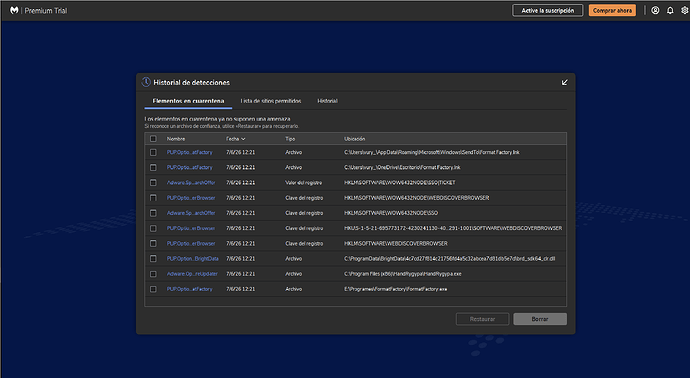
Task: Open PUP.Optio...atFactory link for SendTo entry
Action: 190,152
